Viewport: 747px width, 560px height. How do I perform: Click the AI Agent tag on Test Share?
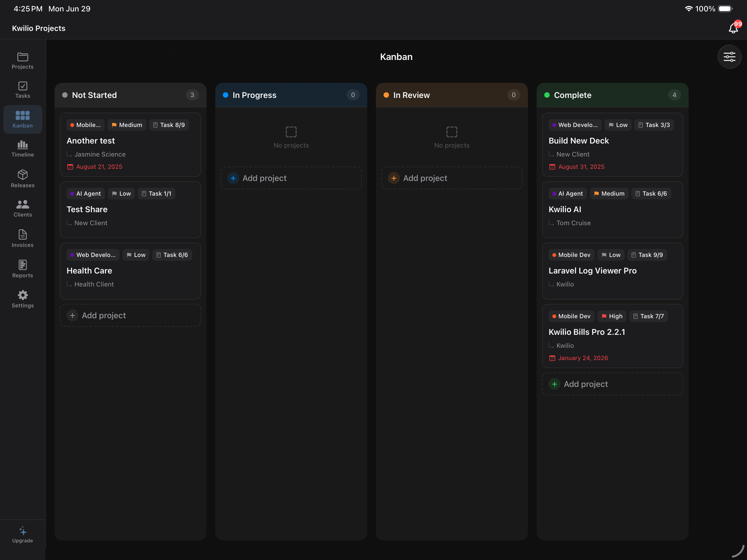point(86,193)
